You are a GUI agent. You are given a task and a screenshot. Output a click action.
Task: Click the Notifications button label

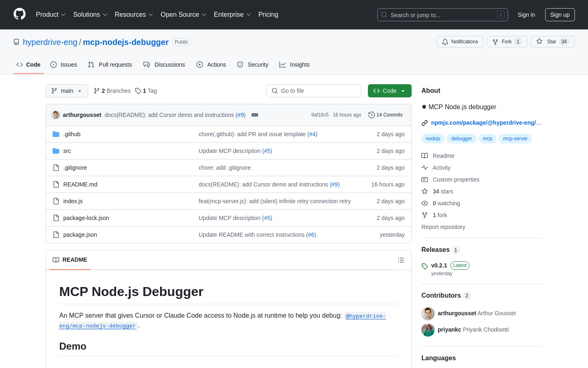pyautogui.click(x=465, y=42)
